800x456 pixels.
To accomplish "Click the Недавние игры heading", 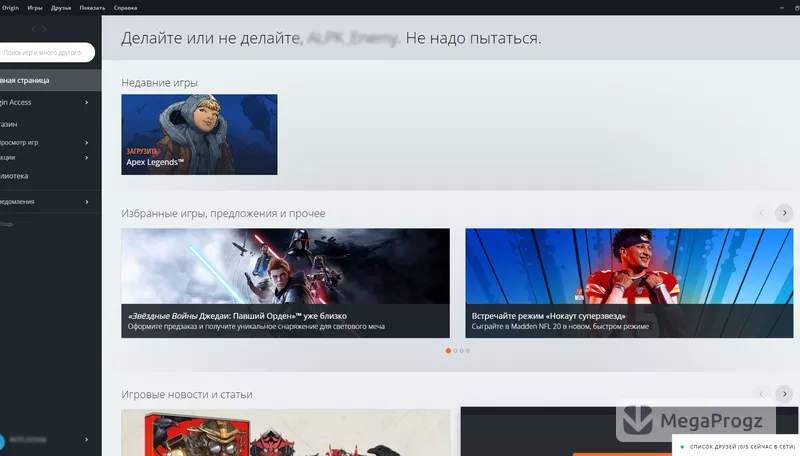I will 159,83.
